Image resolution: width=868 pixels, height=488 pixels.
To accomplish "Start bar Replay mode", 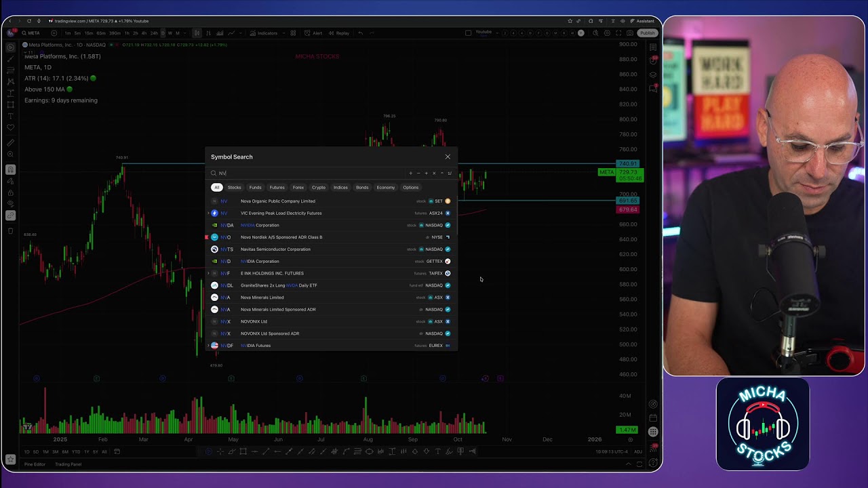I will point(338,33).
